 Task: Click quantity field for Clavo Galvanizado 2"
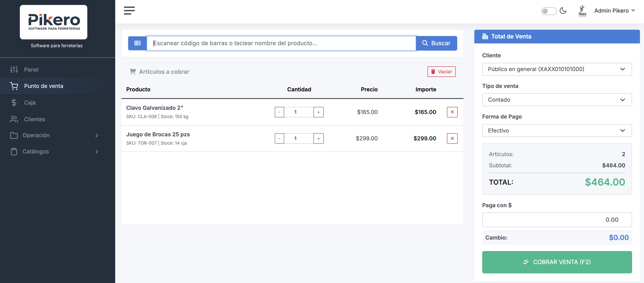click(299, 112)
